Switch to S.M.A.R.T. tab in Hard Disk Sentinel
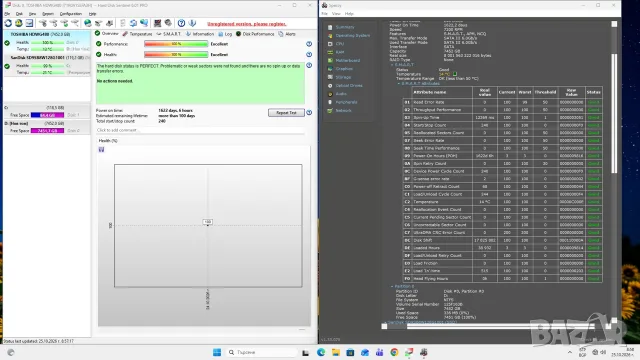 pos(169,34)
